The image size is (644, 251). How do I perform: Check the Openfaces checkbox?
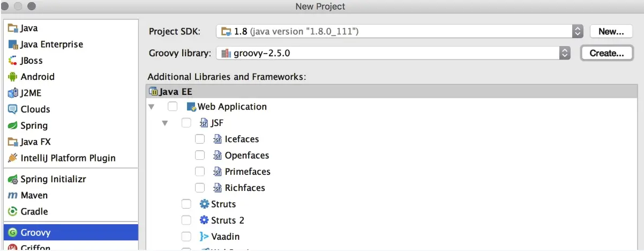pyautogui.click(x=200, y=155)
